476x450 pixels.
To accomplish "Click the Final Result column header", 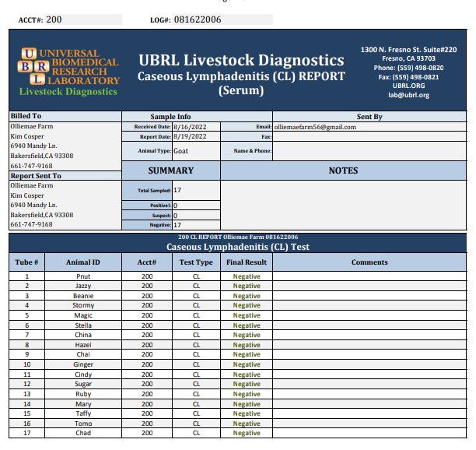I will point(247,262).
